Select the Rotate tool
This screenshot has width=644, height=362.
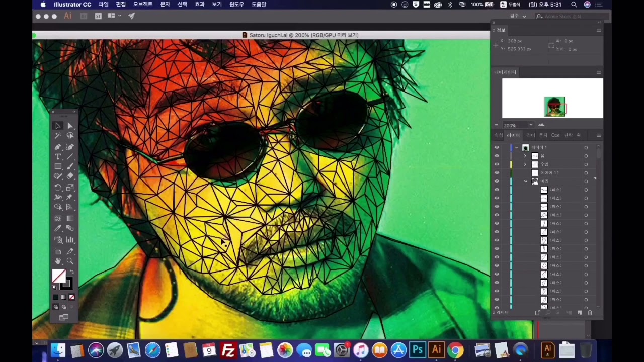[58, 187]
